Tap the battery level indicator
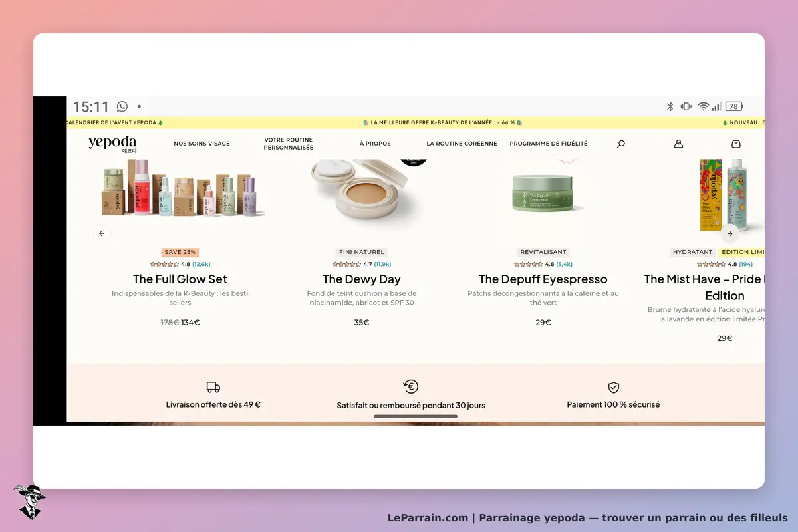 point(734,106)
